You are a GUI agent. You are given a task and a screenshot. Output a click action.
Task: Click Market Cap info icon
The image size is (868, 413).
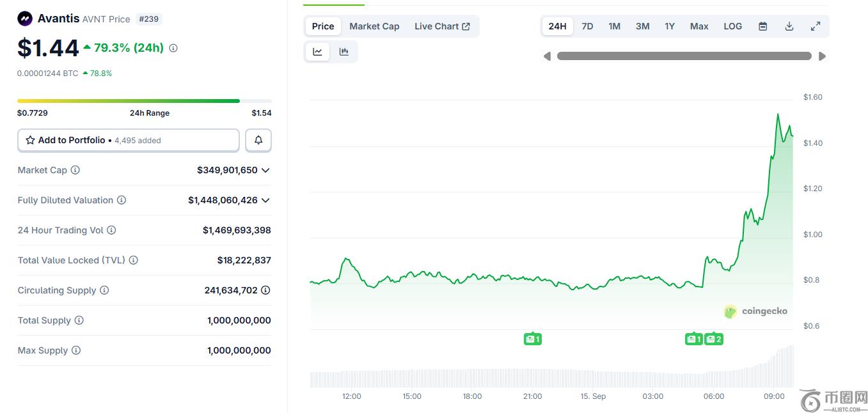75,170
